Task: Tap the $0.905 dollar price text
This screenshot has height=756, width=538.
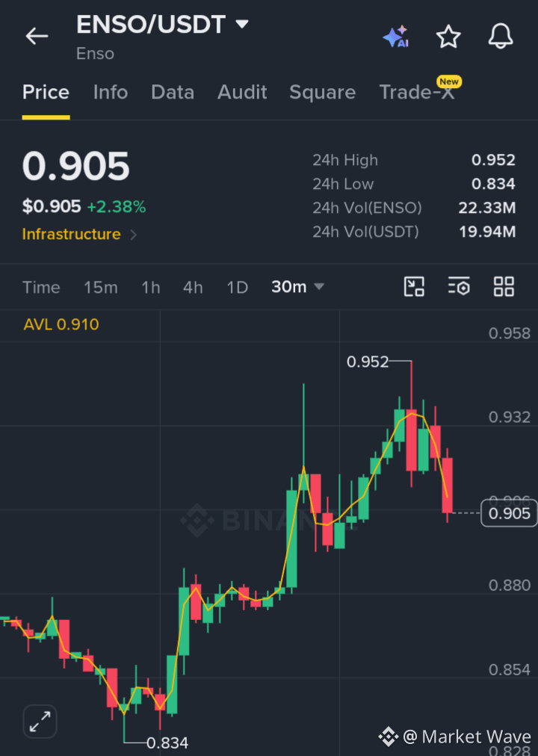Action: pyautogui.click(x=52, y=206)
